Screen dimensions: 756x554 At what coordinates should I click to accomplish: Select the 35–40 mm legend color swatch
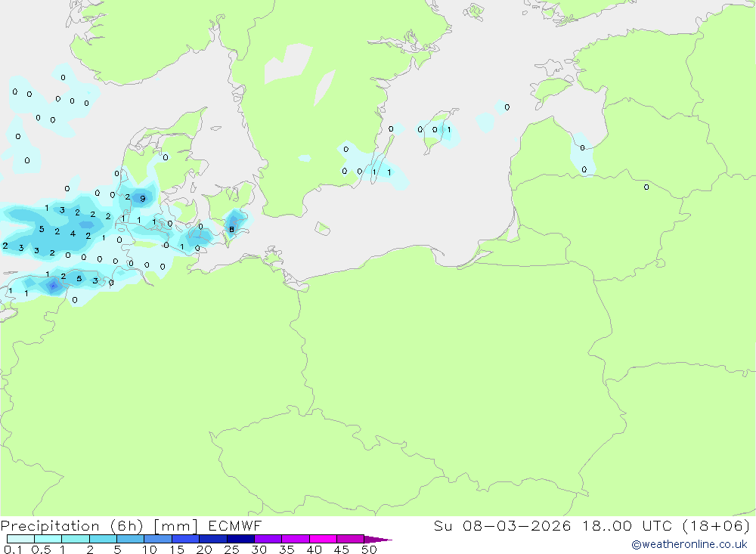296,539
